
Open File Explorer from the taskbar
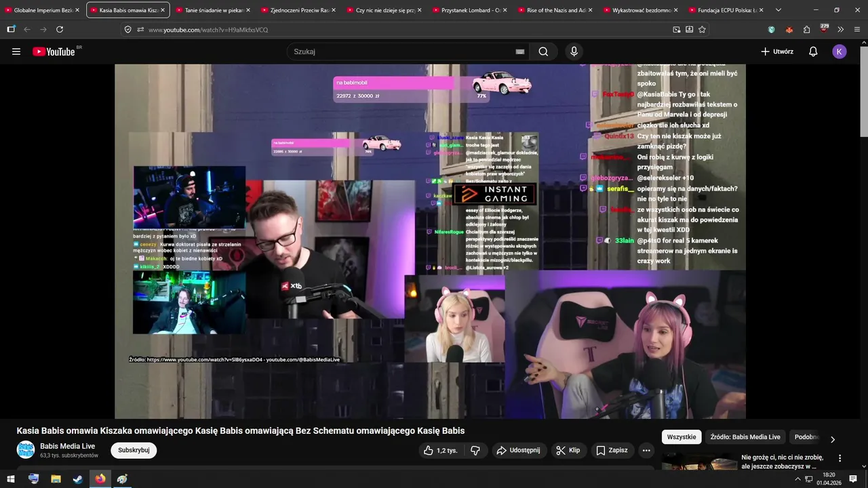tap(56, 479)
